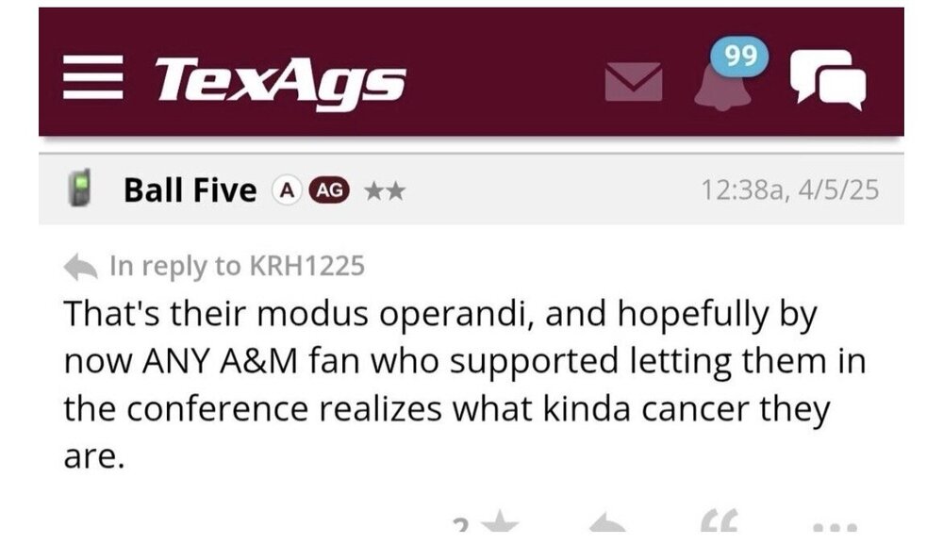Viewport: 943px width, 560px height.
Task: Open the 'In reply to KRH1225' link
Action: point(237,267)
